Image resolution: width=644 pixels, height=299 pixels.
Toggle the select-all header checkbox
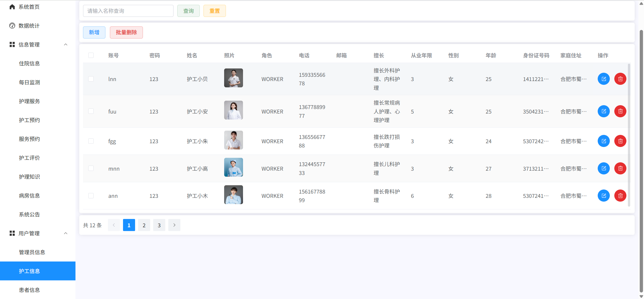(x=91, y=55)
